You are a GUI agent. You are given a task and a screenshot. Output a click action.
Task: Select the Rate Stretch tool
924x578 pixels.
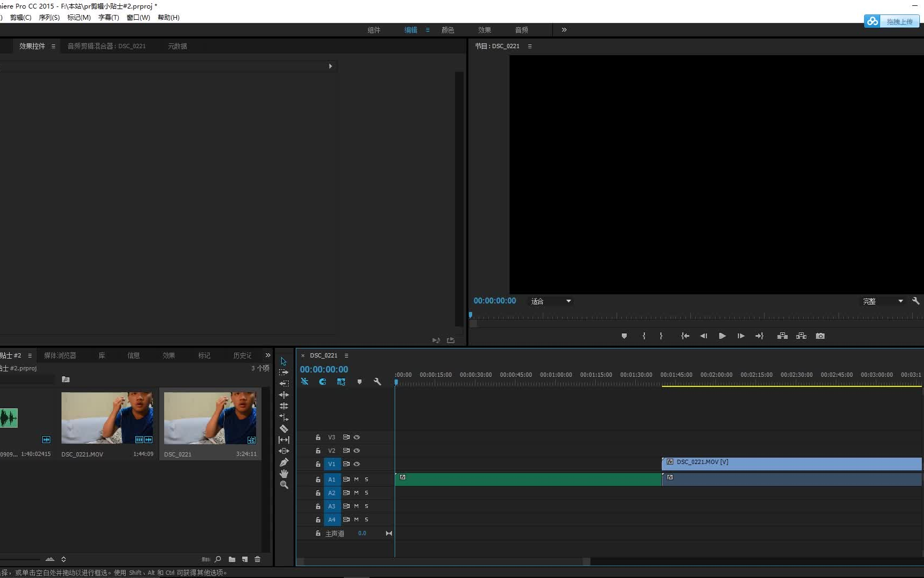(x=283, y=417)
